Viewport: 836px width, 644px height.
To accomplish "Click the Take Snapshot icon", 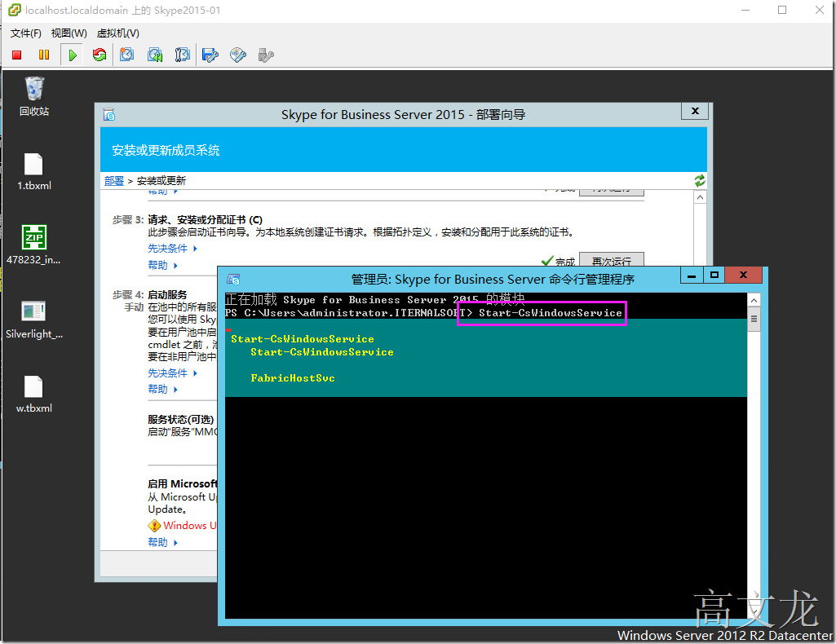I will click(127, 55).
